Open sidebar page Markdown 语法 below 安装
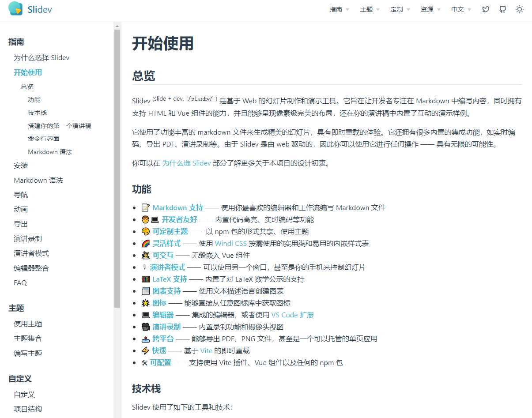 click(x=38, y=180)
